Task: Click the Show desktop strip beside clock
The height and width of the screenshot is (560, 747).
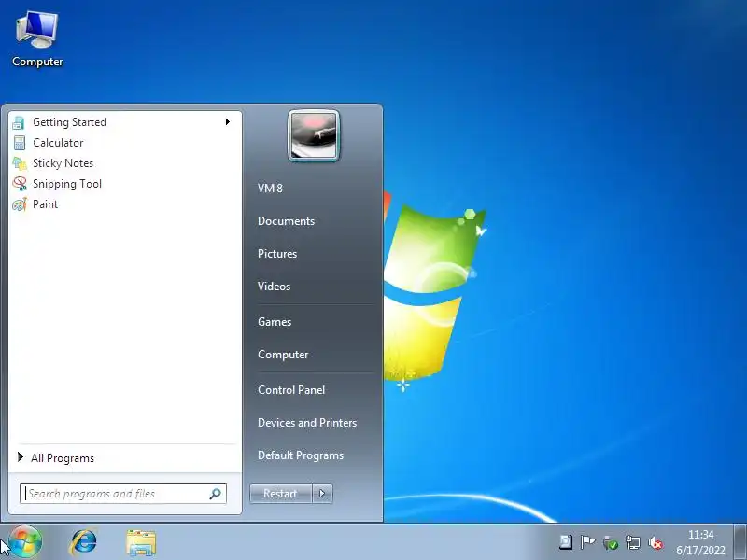Action: pyautogui.click(x=740, y=542)
